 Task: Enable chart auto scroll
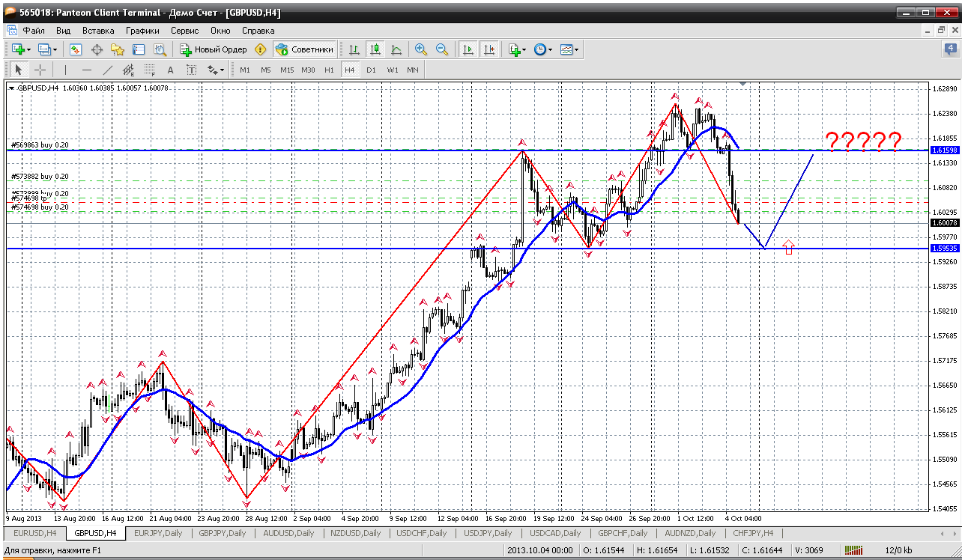coord(468,49)
